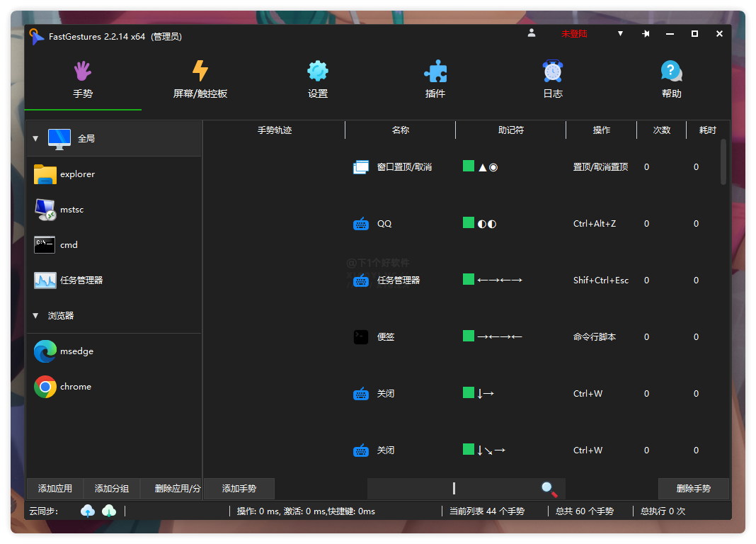Toggle green enable box for 任务管理器 gesture
Image resolution: width=756 pixels, height=544 pixels.
click(468, 279)
